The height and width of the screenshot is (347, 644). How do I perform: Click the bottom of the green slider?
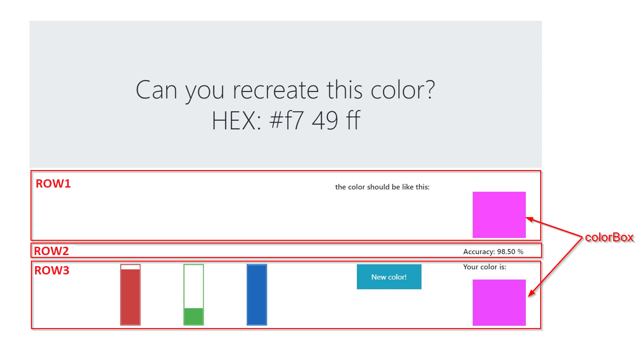pyautogui.click(x=193, y=321)
